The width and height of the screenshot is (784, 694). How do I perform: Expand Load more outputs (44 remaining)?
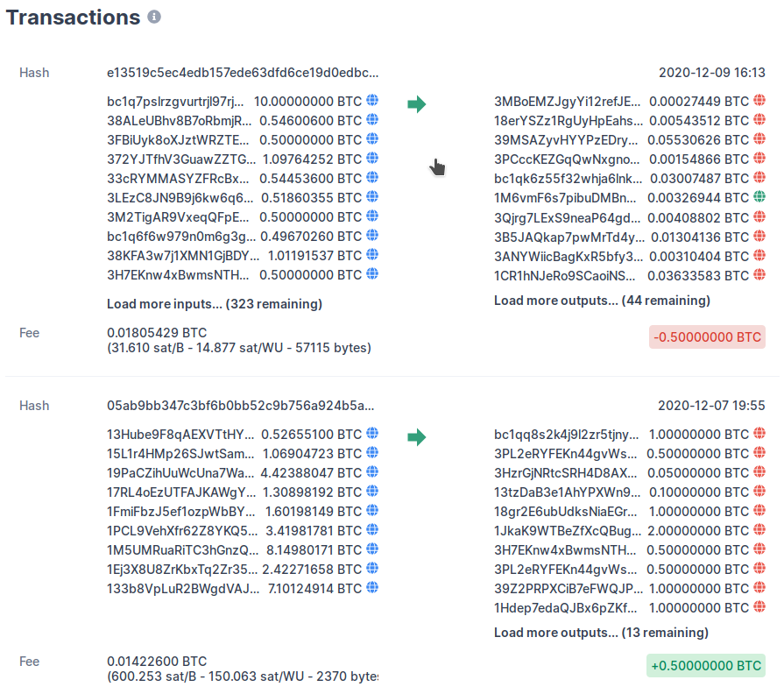tap(602, 301)
